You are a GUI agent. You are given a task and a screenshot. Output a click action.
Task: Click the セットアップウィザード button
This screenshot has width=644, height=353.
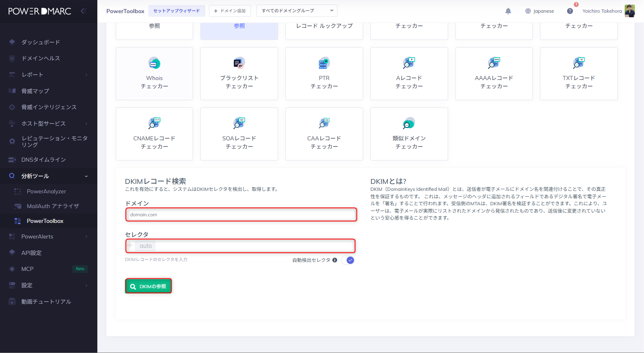(177, 11)
